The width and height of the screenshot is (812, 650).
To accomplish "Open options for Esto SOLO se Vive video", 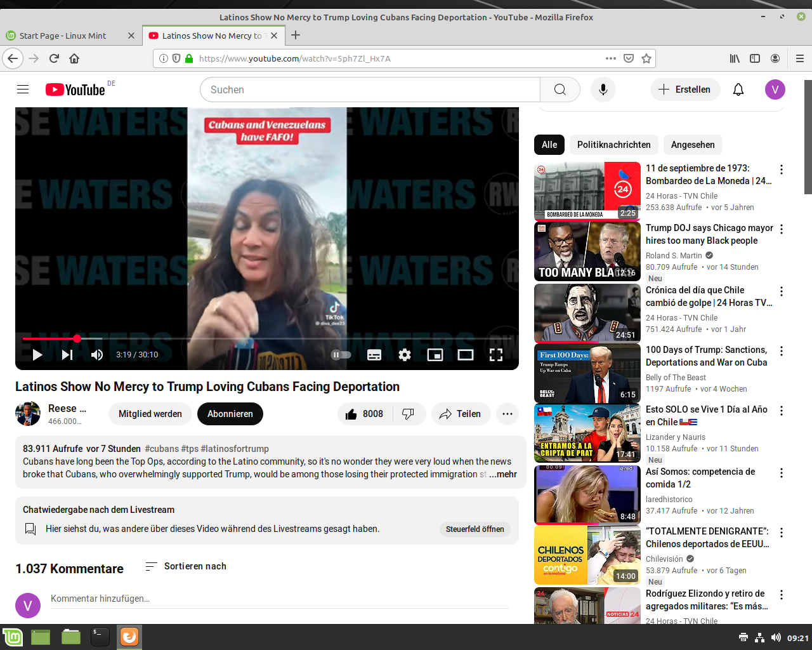I will (782, 411).
